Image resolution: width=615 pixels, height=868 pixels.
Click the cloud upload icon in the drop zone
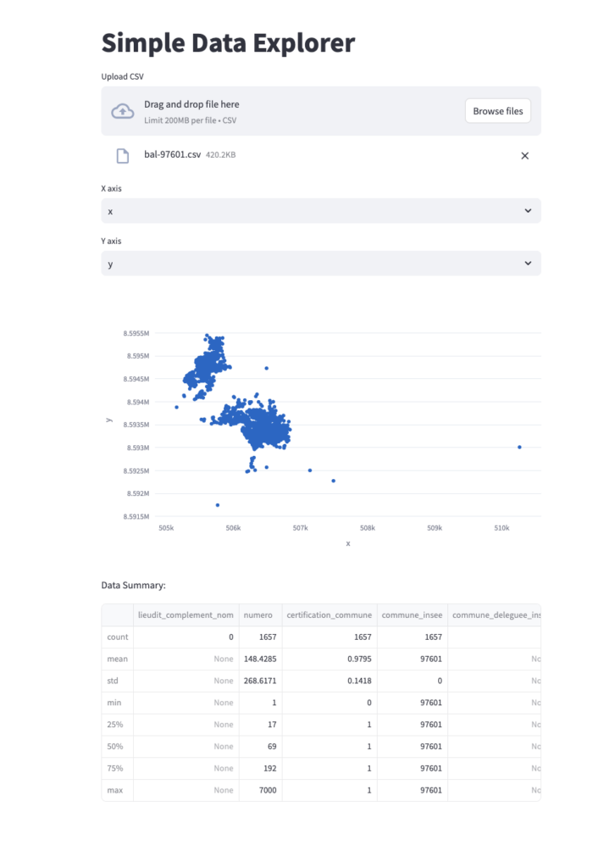pyautogui.click(x=123, y=110)
